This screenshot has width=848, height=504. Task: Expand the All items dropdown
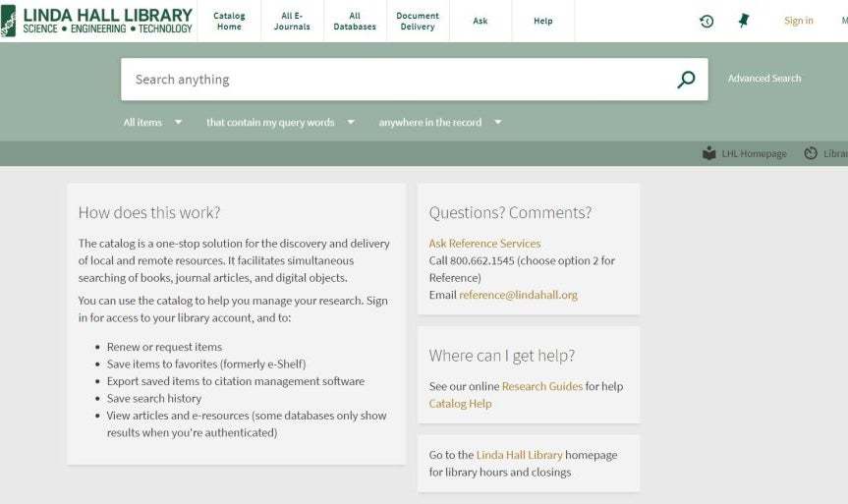[x=152, y=122]
